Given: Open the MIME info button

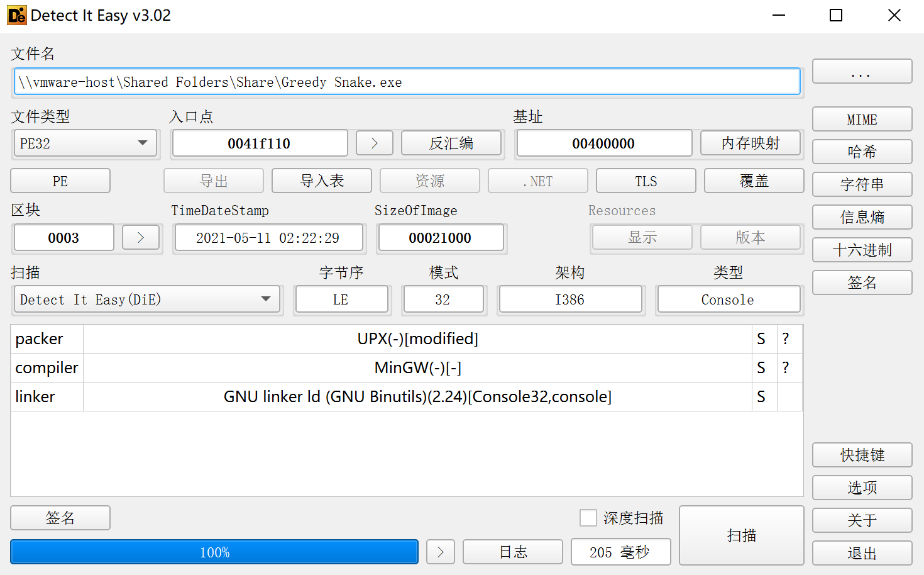Looking at the screenshot, I should pyautogui.click(x=862, y=119).
